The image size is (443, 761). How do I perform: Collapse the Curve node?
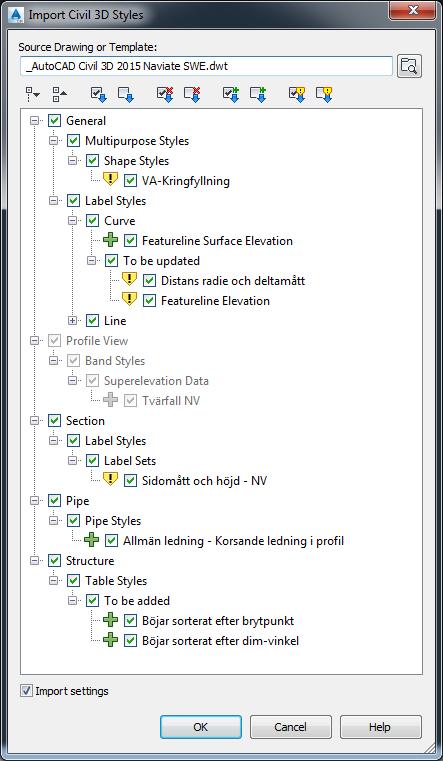coord(72,221)
